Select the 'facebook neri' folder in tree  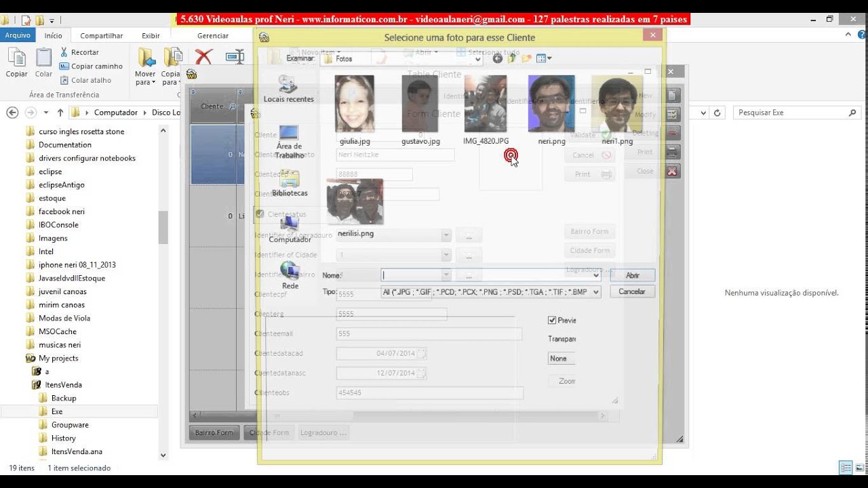pyautogui.click(x=62, y=211)
